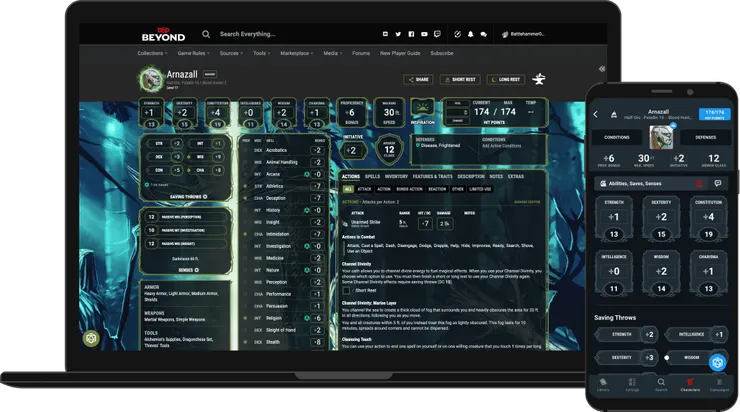Open the Forums link
The width and height of the screenshot is (740, 412).
(361, 53)
